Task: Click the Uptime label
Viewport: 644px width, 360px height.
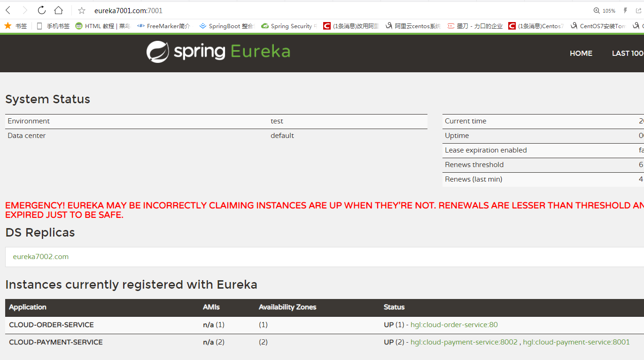Action: point(457,136)
